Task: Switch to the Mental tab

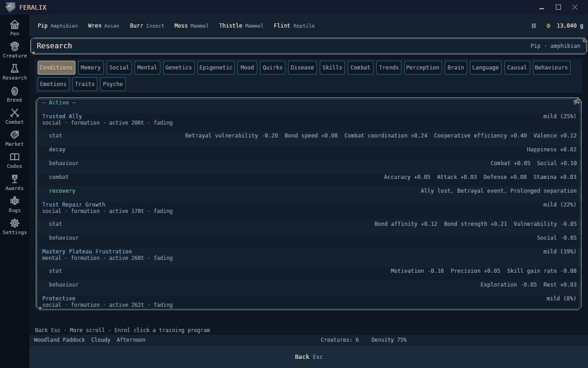Action: [x=147, y=68]
